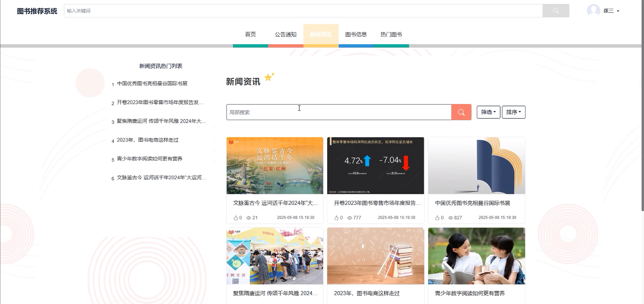644x304 pixels.
Task: Switch to the 图书信息 tab
Action: click(x=356, y=34)
